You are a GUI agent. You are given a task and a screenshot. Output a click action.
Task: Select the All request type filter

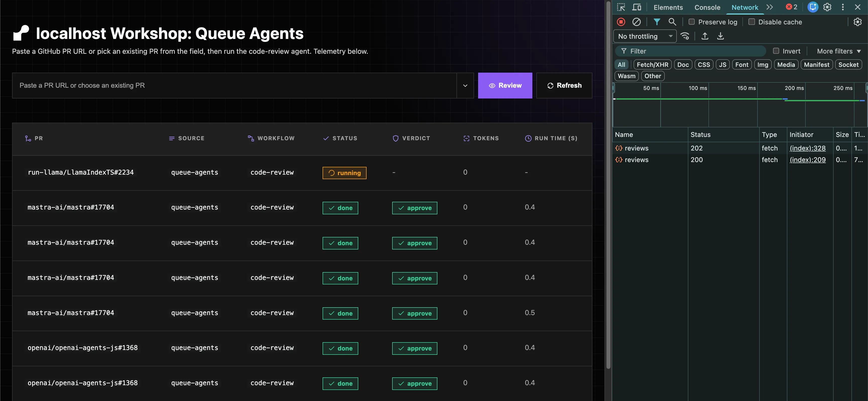tap(621, 65)
